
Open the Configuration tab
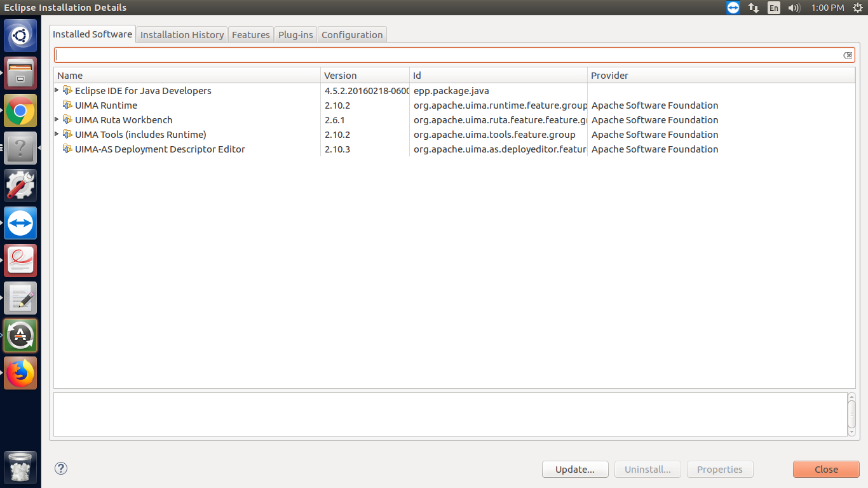pyautogui.click(x=352, y=35)
